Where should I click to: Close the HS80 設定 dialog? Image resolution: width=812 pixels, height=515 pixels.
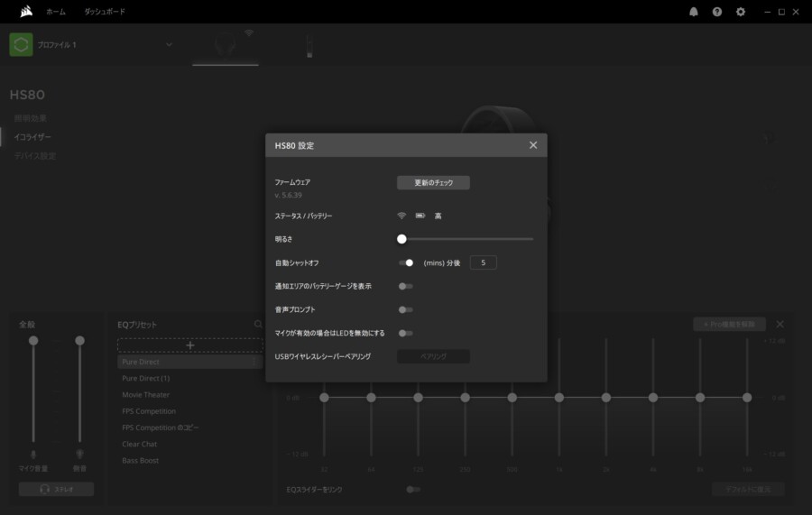(533, 145)
